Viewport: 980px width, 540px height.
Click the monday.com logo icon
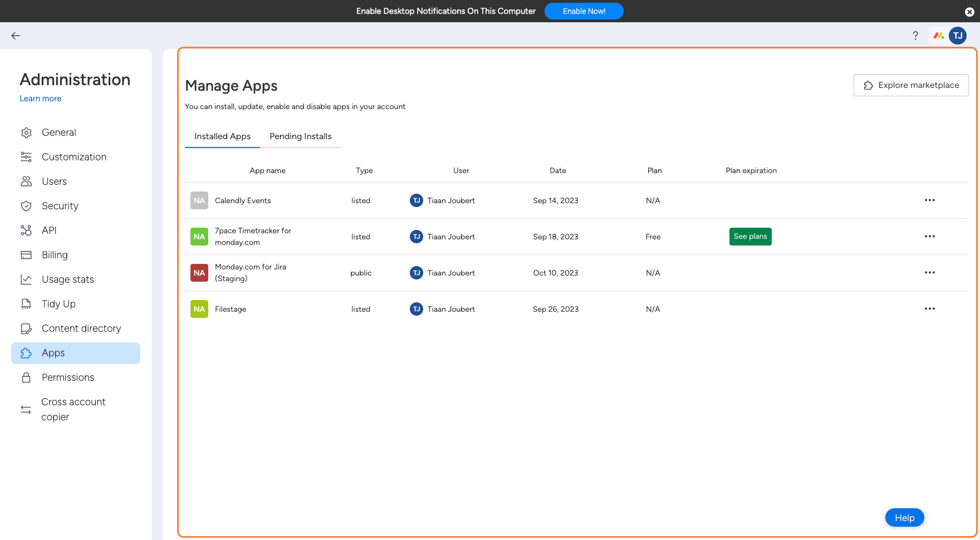pyautogui.click(x=939, y=36)
